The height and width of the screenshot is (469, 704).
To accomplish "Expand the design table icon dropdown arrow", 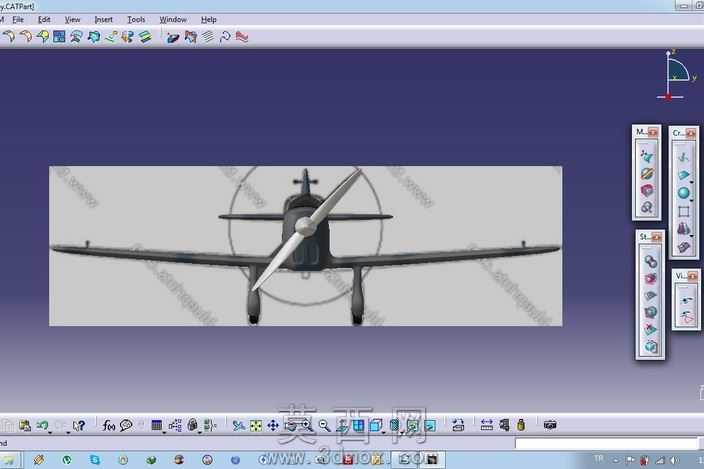I will click(164, 432).
